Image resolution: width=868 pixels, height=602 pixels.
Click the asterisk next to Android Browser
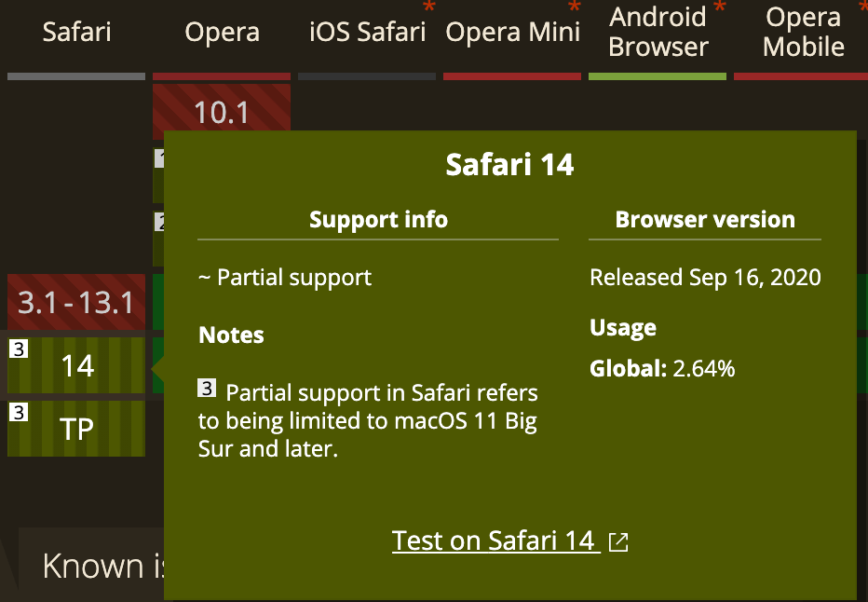click(x=721, y=7)
